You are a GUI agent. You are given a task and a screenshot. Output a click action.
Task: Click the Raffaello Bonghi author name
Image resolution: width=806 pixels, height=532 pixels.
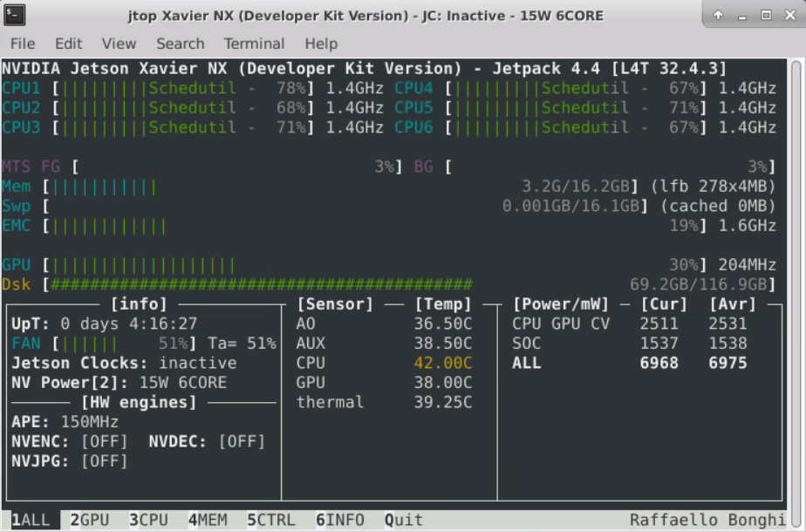click(707, 520)
